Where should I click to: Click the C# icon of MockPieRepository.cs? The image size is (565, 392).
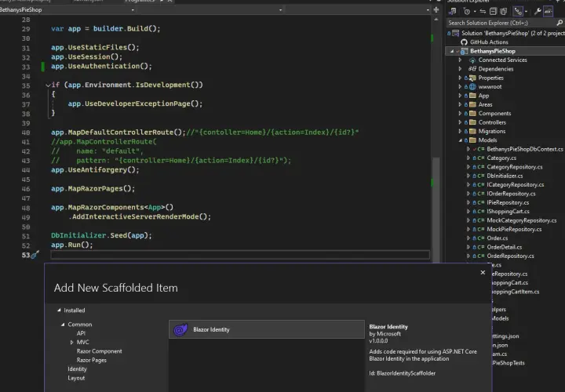pyautogui.click(x=481, y=229)
